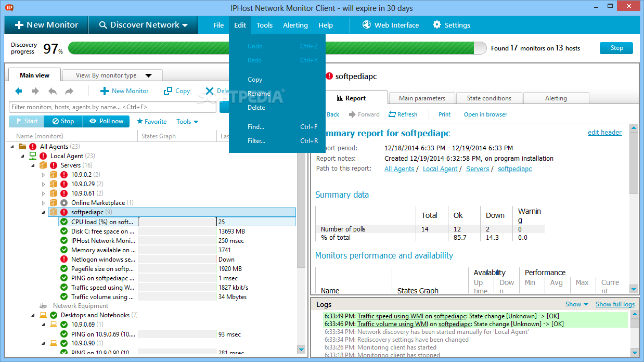The image size is (644, 362).
Task: Switch to State conditions tab
Action: click(x=489, y=98)
